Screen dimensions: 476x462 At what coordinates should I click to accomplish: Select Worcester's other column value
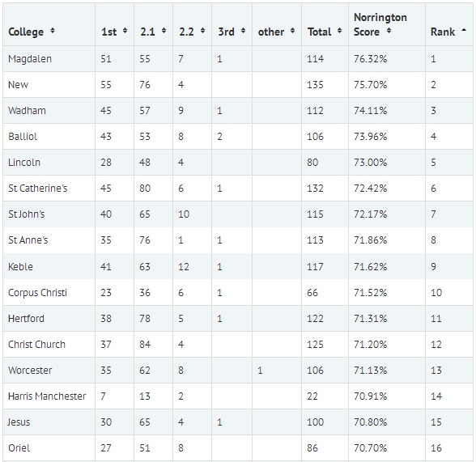[260, 371]
